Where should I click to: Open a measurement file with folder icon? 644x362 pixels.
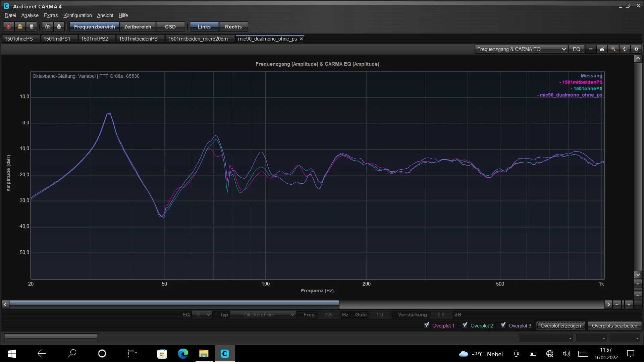pos(20,27)
